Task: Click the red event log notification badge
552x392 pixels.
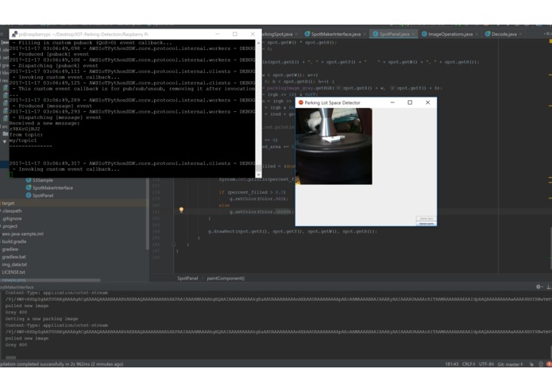Action: coord(549,364)
